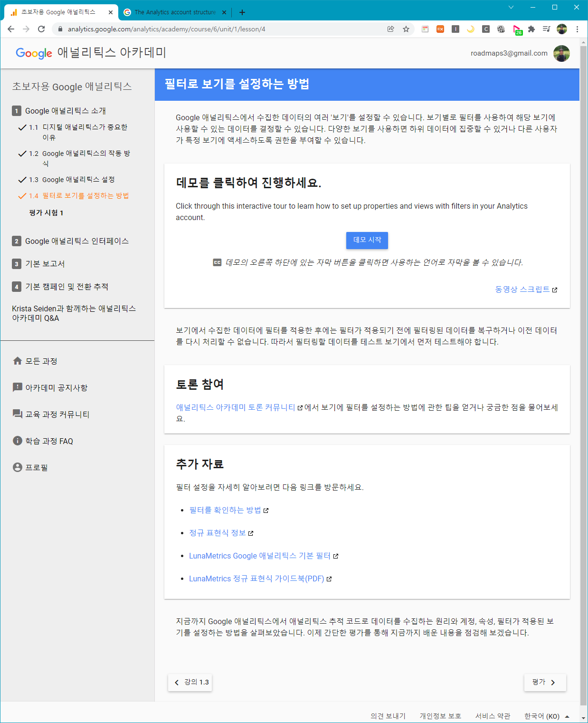This screenshot has height=723, width=588.
Task: Open Chrome profile avatar in toolbar
Action: point(562,29)
